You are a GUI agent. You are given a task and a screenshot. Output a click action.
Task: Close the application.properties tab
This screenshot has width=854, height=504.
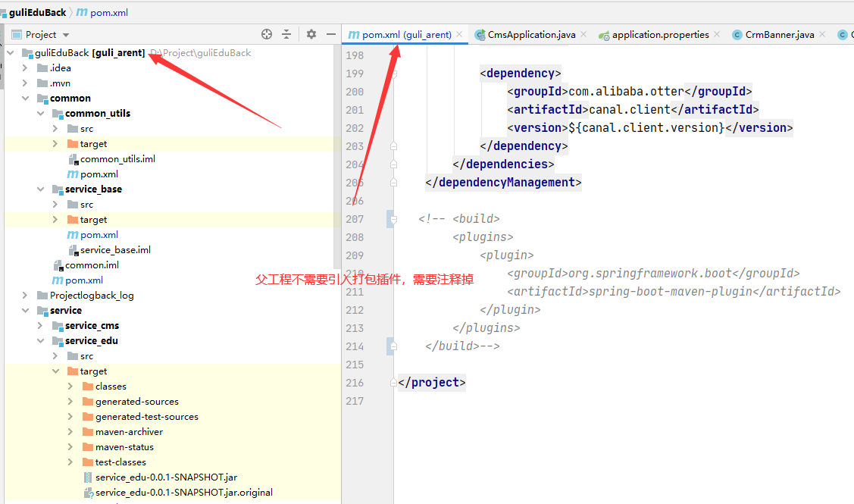click(717, 34)
